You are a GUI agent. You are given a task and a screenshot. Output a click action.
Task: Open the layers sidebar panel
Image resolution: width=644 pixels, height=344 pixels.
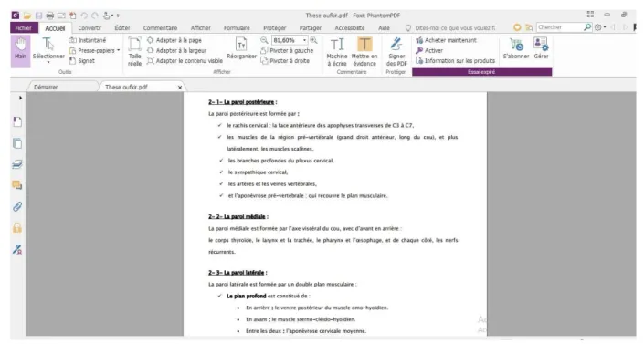pyautogui.click(x=17, y=164)
